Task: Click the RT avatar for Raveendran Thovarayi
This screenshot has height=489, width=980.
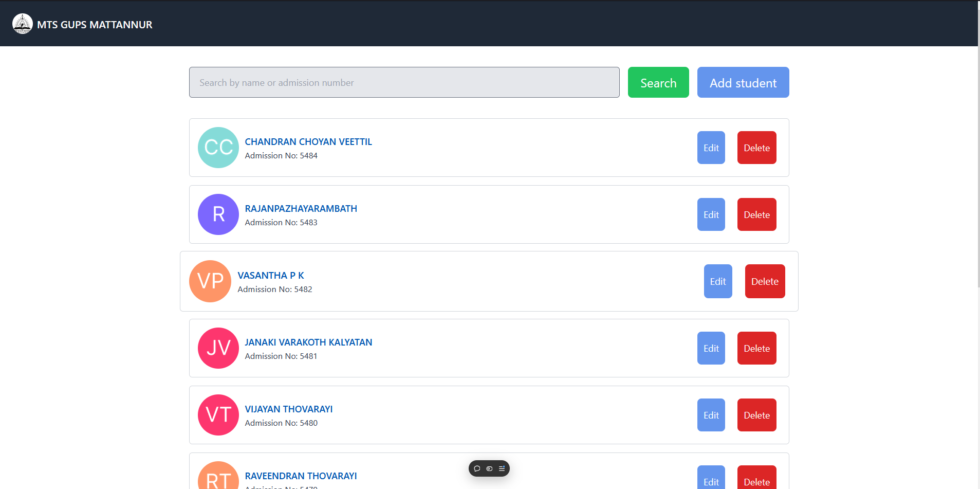Action: [x=218, y=478]
